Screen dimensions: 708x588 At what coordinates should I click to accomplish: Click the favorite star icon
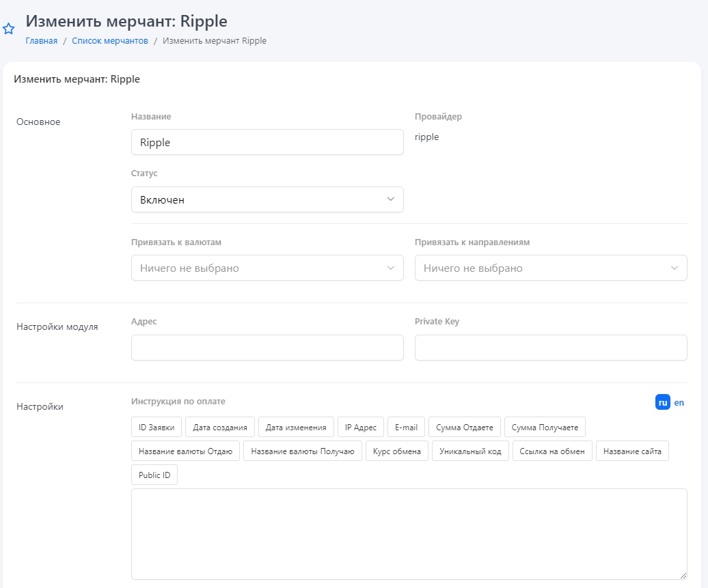pos(9,29)
